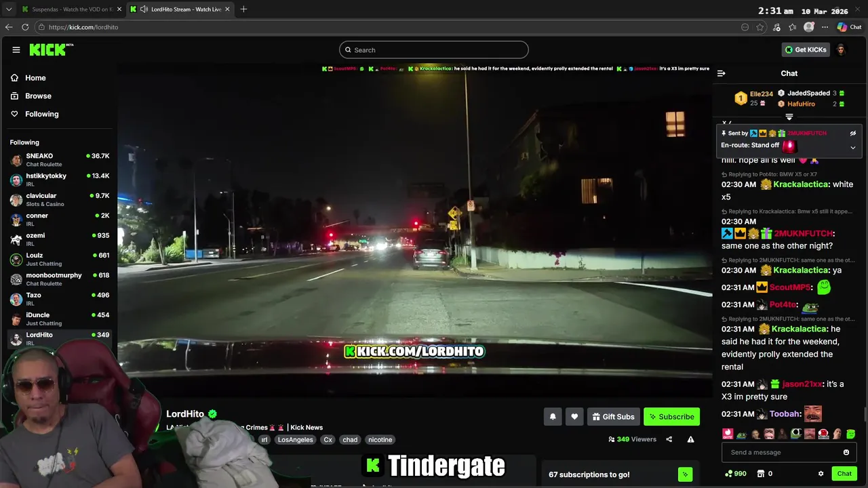This screenshot has width=868, height=488.
Task: Click Elle234 top gifter
Action: [761, 94]
